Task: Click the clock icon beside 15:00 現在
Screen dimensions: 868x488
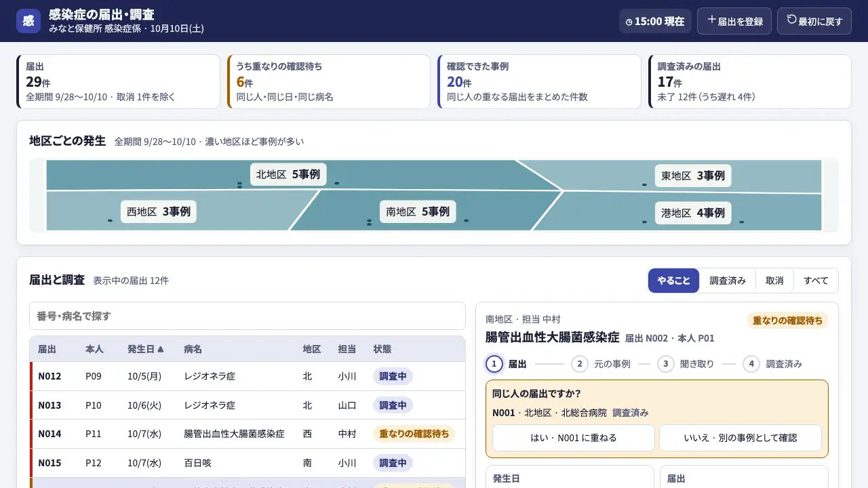Action: point(629,22)
